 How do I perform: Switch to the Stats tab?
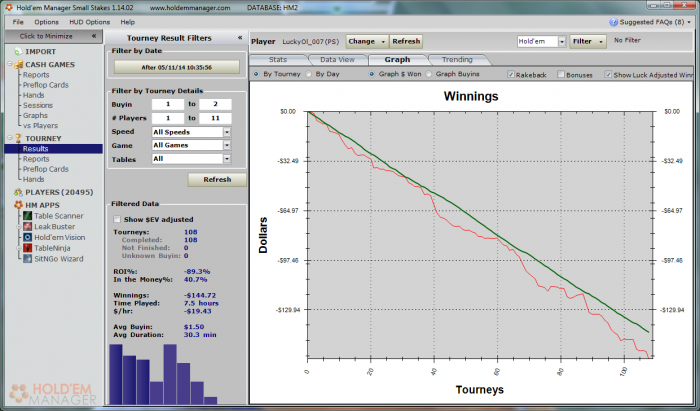coord(278,60)
